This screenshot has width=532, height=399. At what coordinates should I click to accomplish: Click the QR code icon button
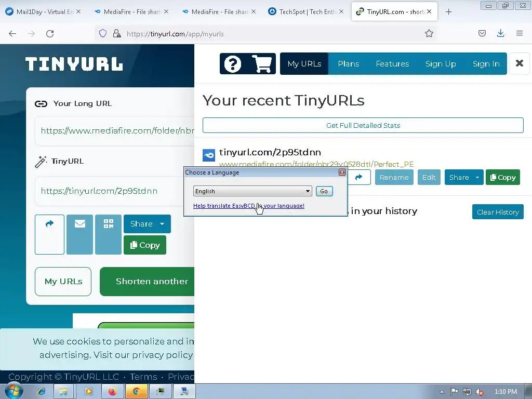pos(108,234)
